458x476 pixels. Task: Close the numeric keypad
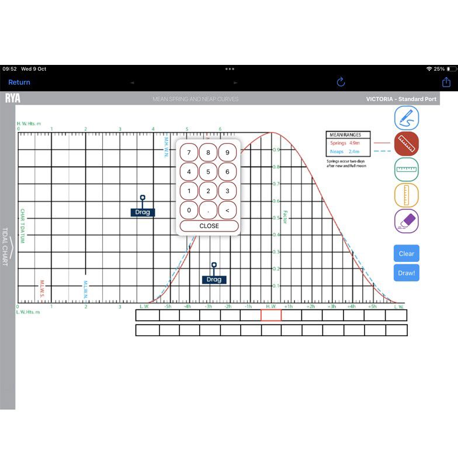[209, 226]
